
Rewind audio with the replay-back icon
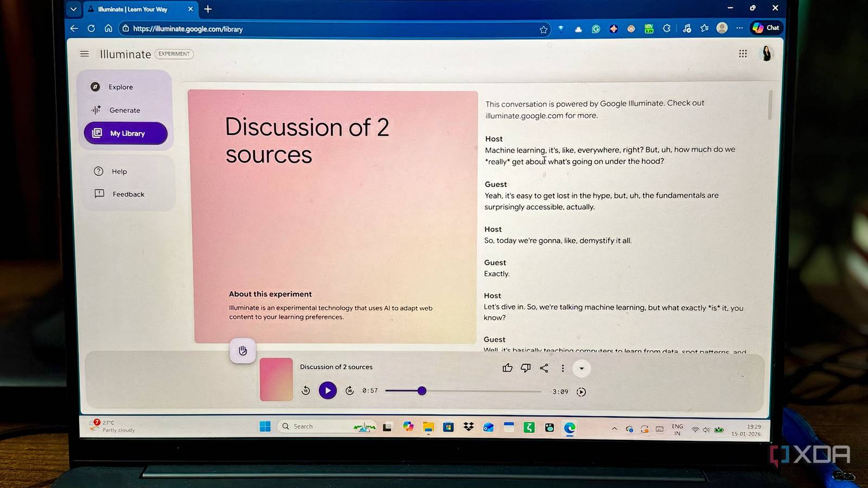(306, 390)
